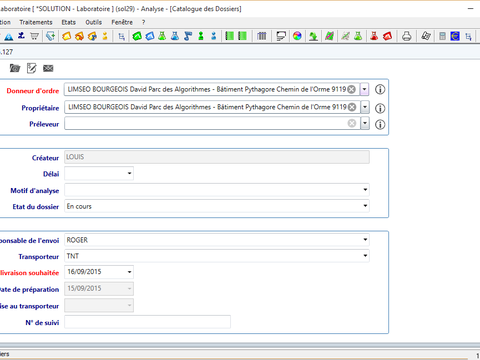Click the small orange person toolbar icon
The height and width of the screenshot is (360, 480).
point(105,36)
